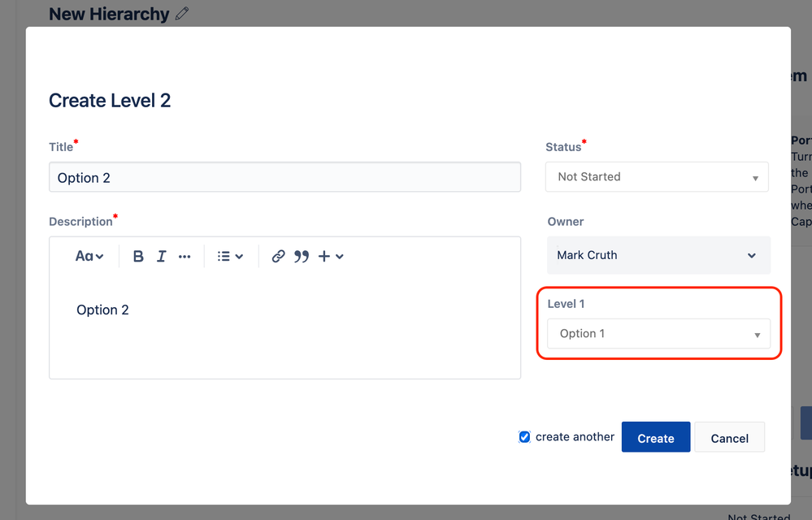This screenshot has width=812, height=520.
Task: Click the Description field label
Action: point(80,222)
